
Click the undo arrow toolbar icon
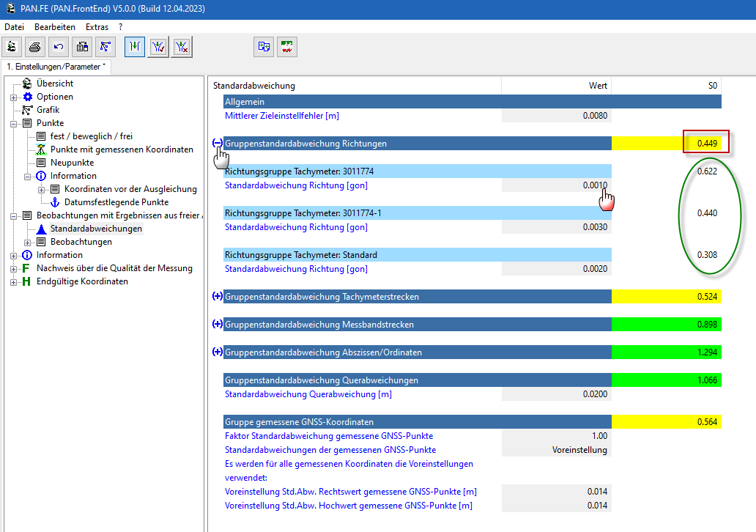pyautogui.click(x=59, y=46)
